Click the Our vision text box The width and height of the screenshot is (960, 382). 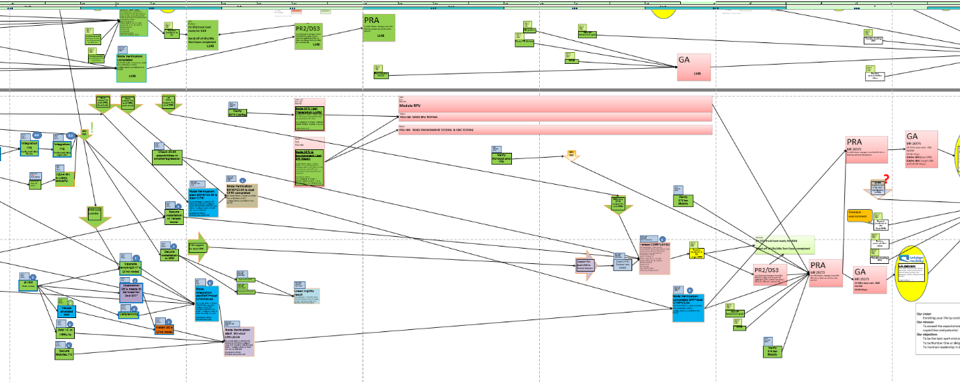click(937, 328)
